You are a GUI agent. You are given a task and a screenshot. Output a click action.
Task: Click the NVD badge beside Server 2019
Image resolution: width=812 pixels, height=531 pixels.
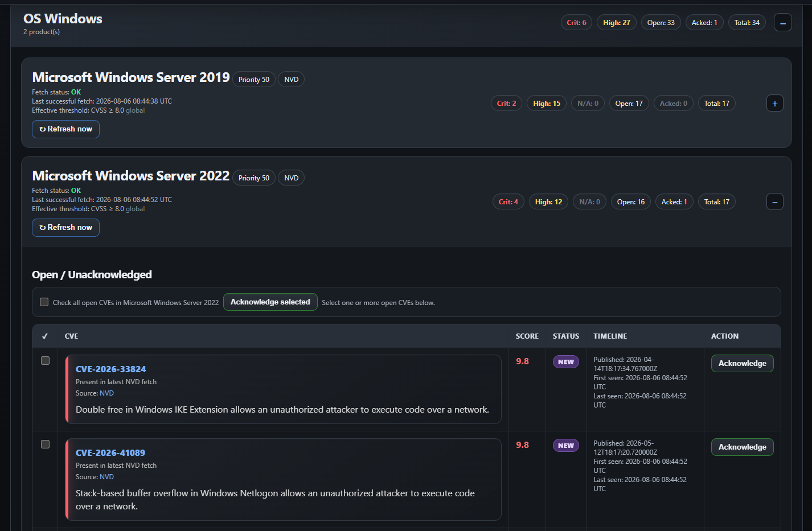point(291,80)
